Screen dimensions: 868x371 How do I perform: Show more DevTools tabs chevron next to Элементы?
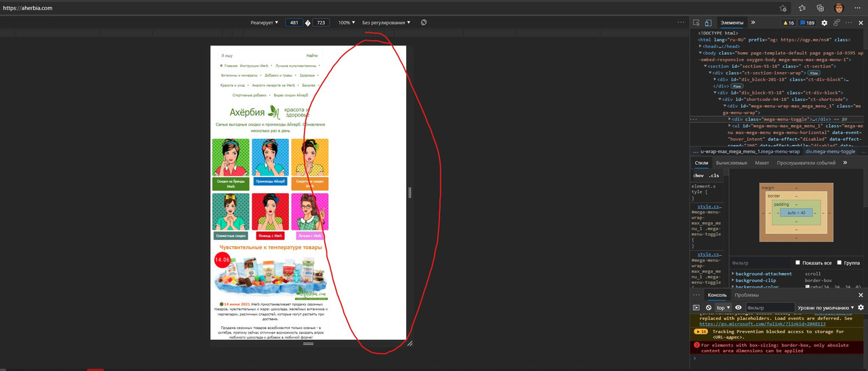(753, 22)
